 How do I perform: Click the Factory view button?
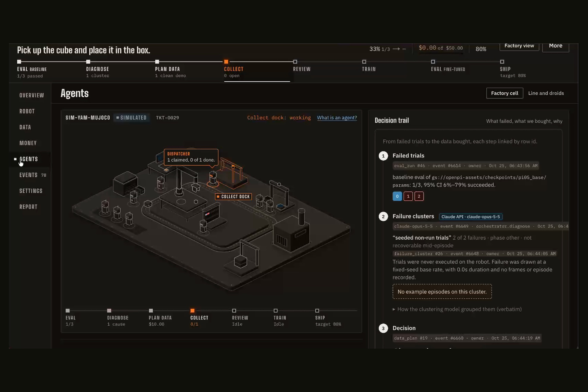tap(519, 46)
